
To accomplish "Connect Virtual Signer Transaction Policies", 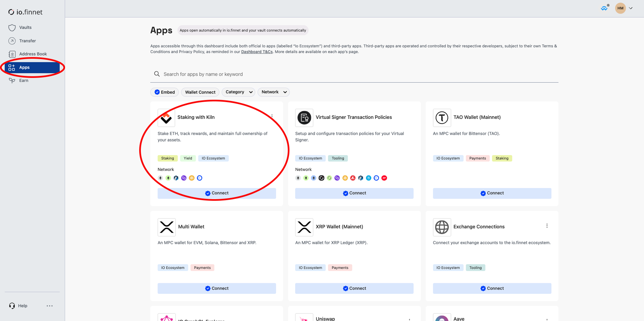I will pos(354,193).
